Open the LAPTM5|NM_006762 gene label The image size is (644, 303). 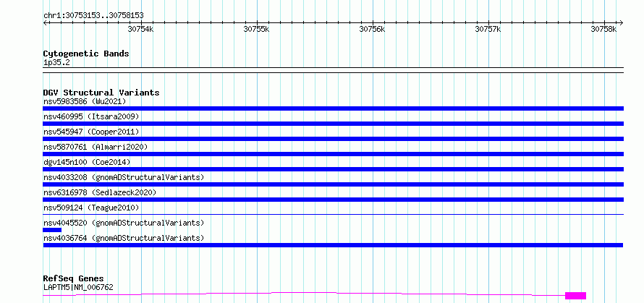78,287
